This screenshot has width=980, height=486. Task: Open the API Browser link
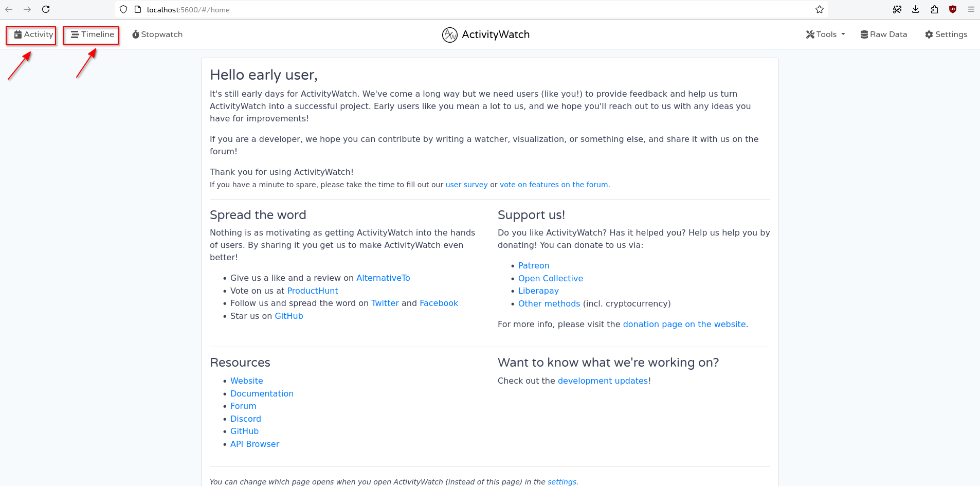255,444
